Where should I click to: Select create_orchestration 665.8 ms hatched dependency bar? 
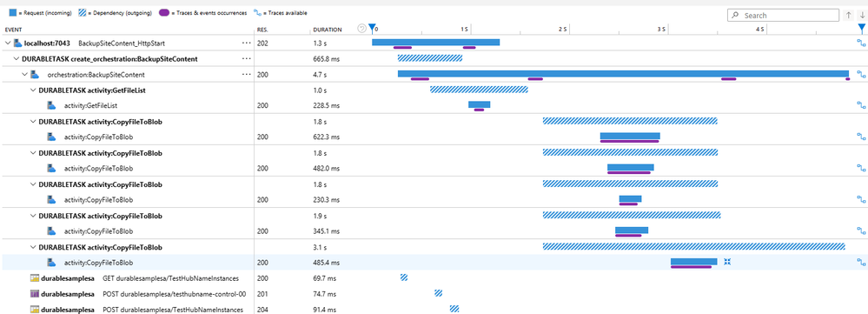(x=430, y=57)
